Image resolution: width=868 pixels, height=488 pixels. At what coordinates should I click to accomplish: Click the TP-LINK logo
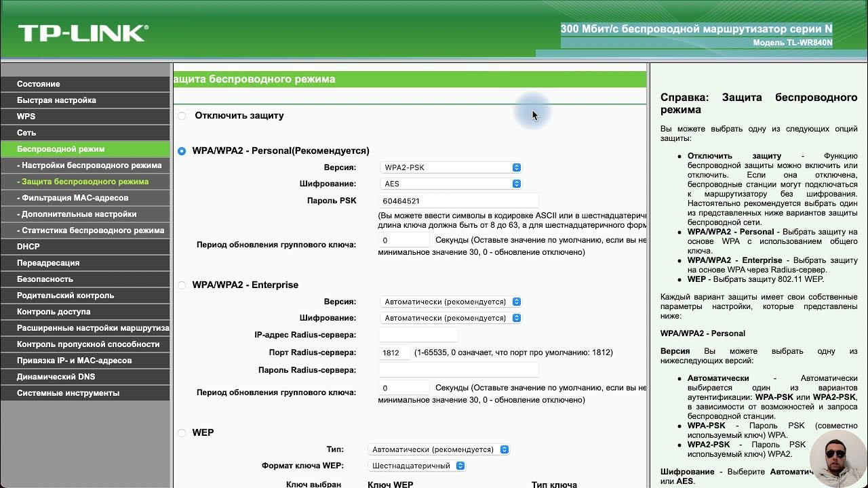click(x=83, y=33)
